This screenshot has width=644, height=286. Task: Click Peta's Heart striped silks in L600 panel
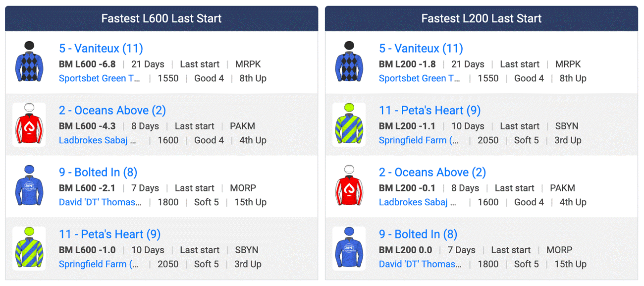(x=29, y=248)
